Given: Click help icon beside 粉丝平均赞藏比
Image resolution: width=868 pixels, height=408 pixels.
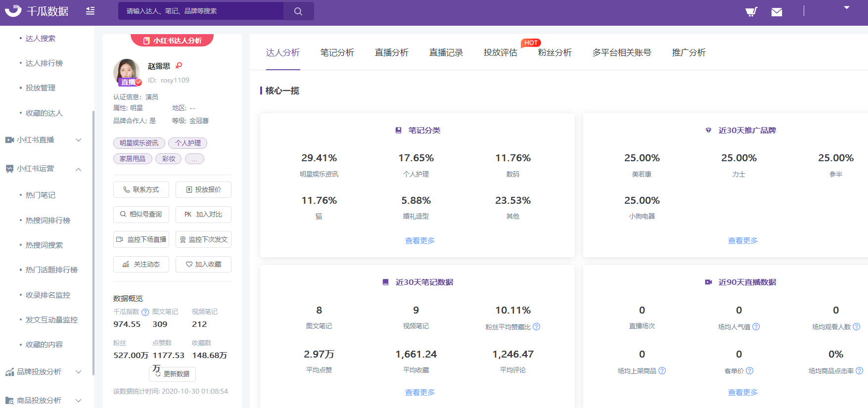Looking at the screenshot, I should [x=537, y=326].
